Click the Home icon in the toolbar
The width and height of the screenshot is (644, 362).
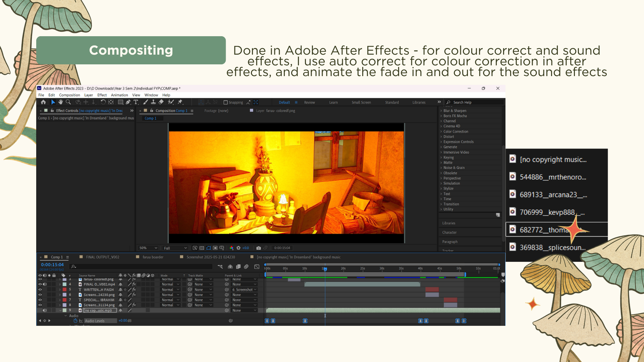coord(43,102)
